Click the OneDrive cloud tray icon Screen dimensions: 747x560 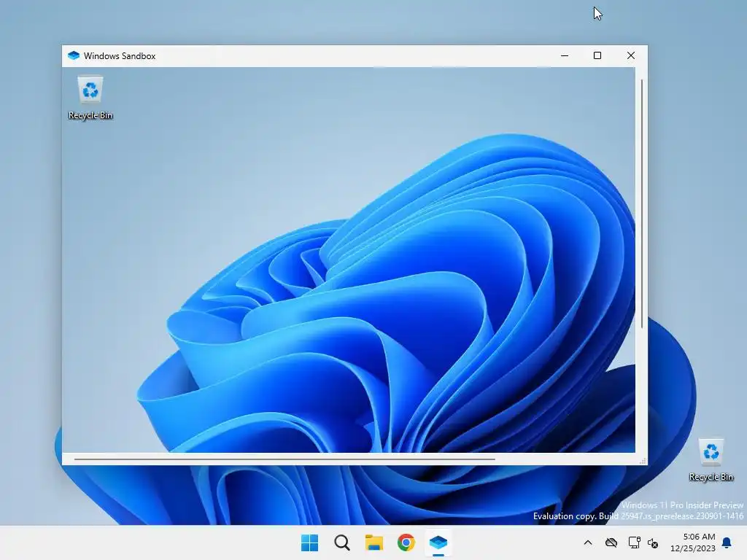611,542
